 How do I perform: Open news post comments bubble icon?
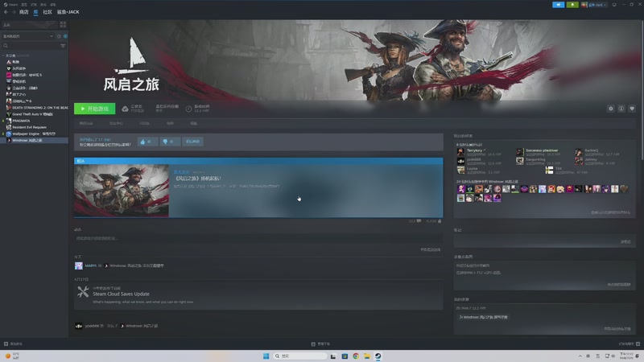pyautogui.click(x=419, y=221)
